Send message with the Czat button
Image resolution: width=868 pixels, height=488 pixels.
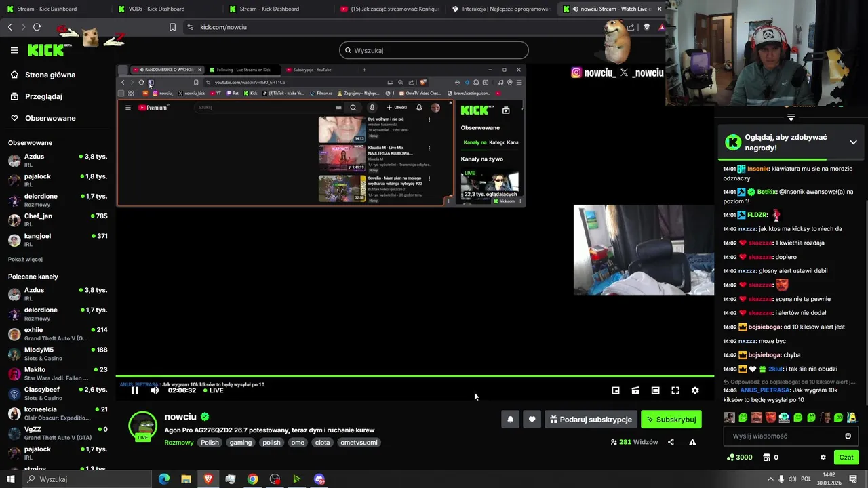click(846, 457)
